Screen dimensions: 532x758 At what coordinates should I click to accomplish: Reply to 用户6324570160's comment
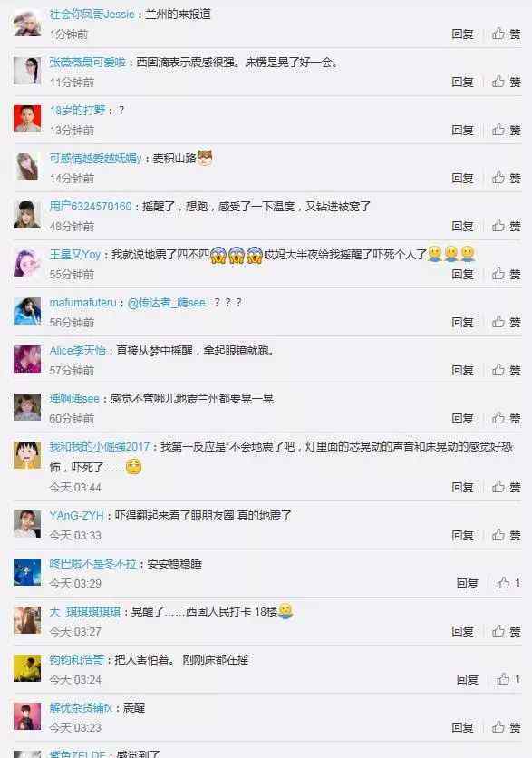[x=462, y=227]
